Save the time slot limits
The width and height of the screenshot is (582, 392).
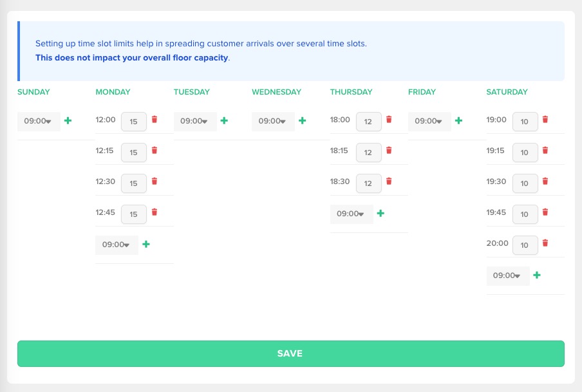pyautogui.click(x=290, y=353)
